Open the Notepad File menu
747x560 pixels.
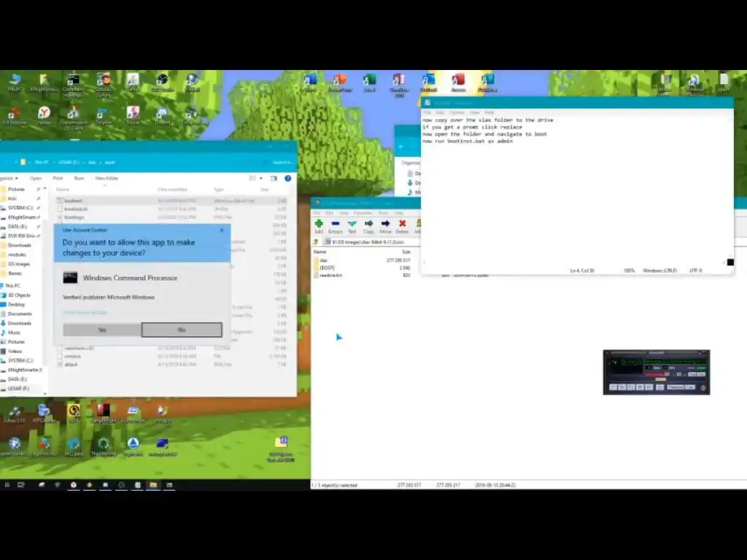point(427,112)
